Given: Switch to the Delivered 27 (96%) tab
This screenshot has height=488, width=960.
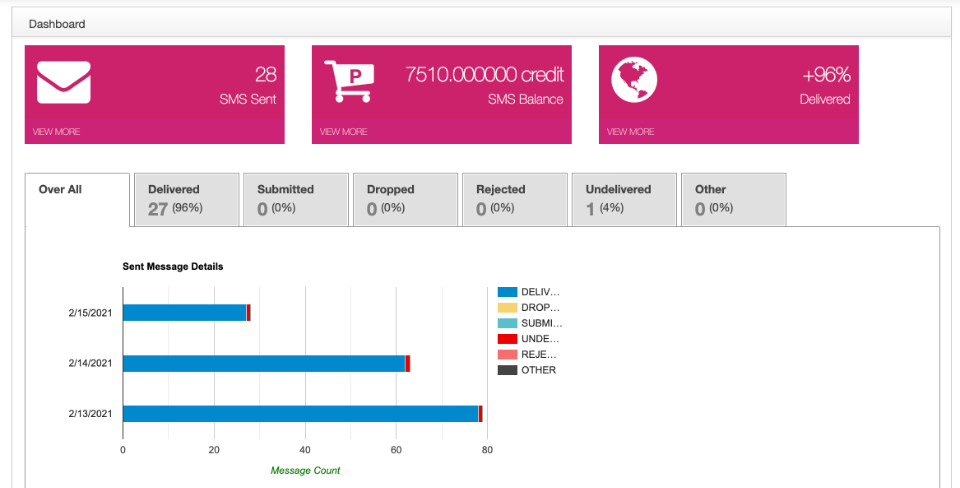Looking at the screenshot, I should click(187, 200).
